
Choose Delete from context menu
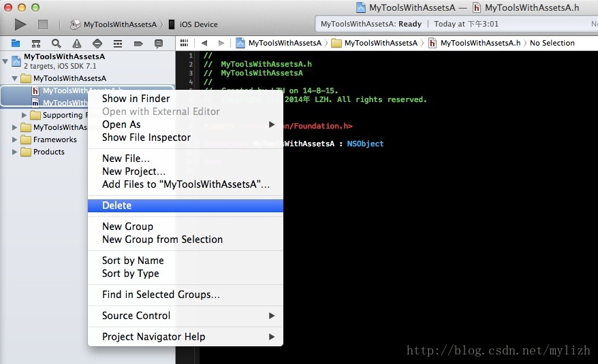point(185,205)
